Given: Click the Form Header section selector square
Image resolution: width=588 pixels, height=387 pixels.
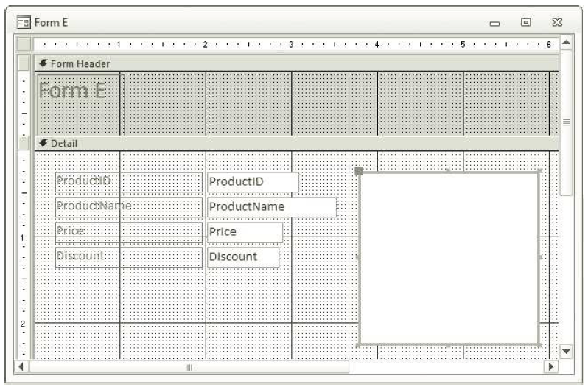Looking at the screenshot, I should 24,63.
